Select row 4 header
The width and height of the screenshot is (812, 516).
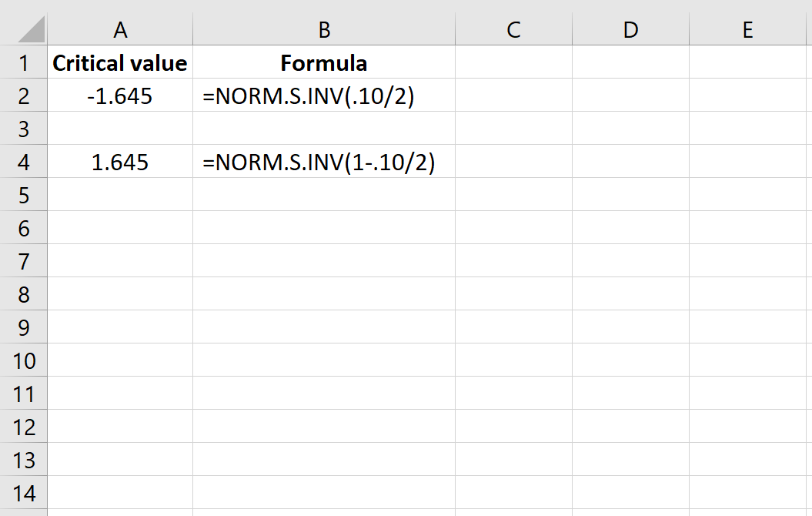coord(24,163)
